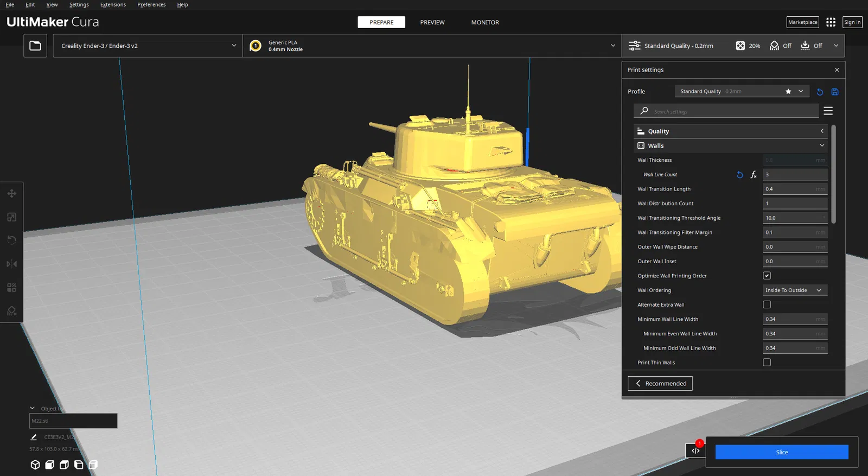Switch to right side view icon
The width and height of the screenshot is (868, 476).
point(93,465)
